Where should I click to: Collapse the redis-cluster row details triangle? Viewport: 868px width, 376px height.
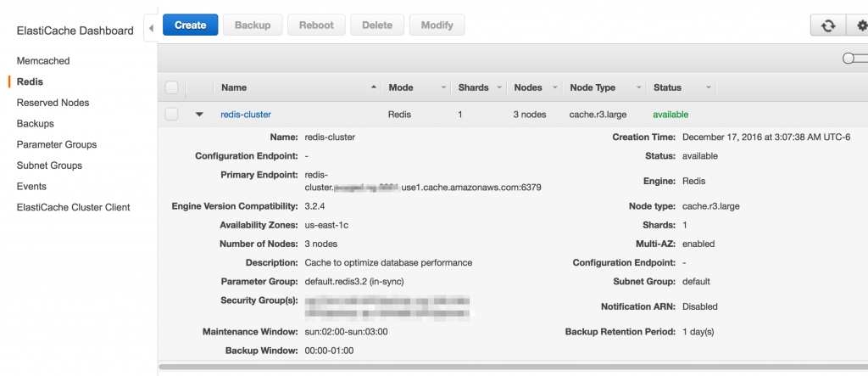click(199, 115)
